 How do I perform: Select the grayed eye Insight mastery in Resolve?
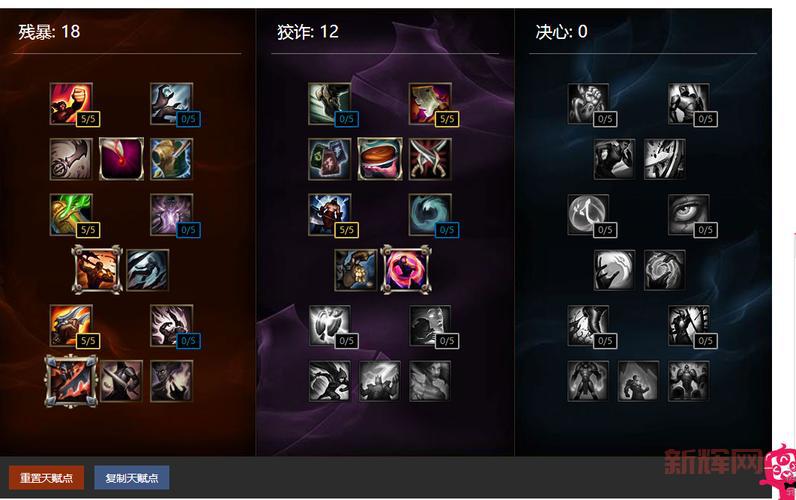[x=688, y=214]
